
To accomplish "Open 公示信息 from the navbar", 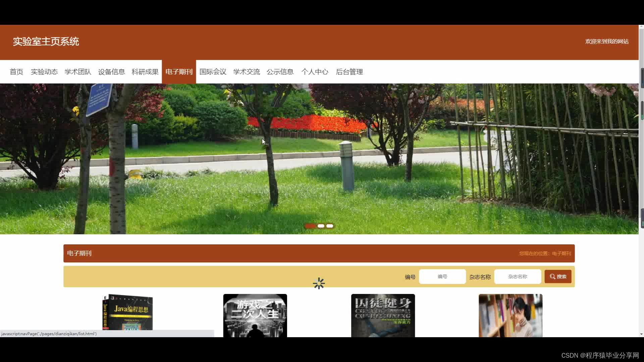I will click(280, 72).
